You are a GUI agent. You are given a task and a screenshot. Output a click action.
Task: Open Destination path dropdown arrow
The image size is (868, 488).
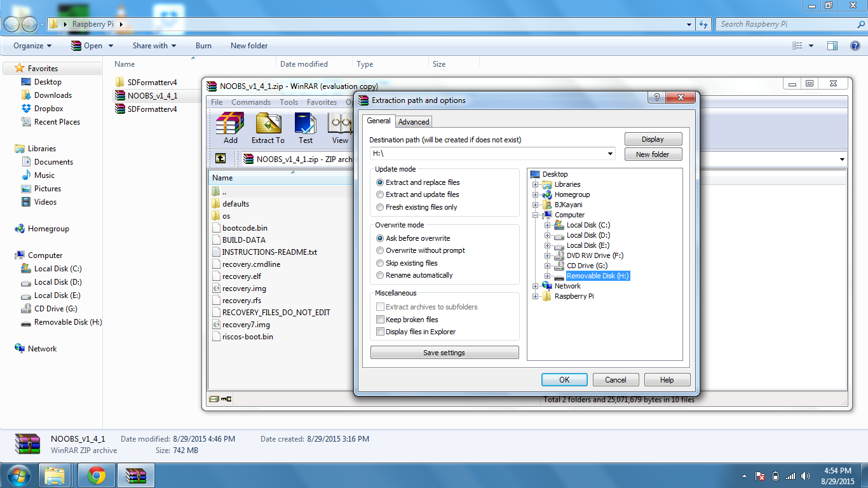610,154
